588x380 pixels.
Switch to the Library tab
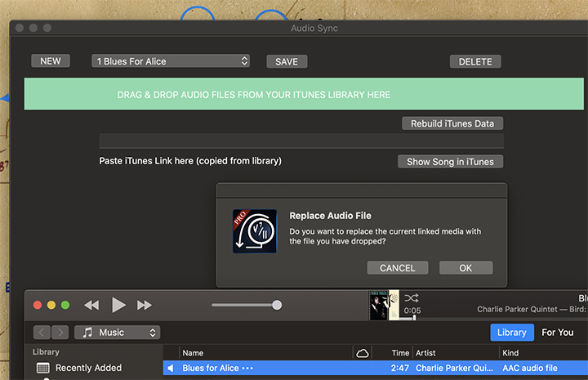(512, 333)
